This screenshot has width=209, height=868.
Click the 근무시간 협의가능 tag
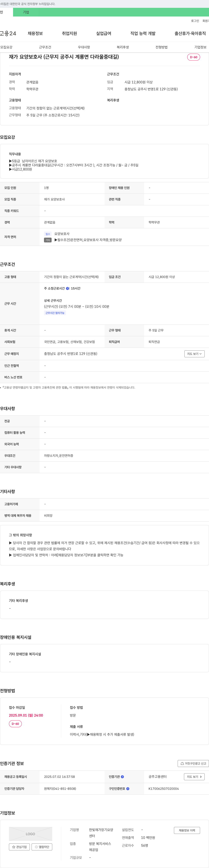(55, 313)
